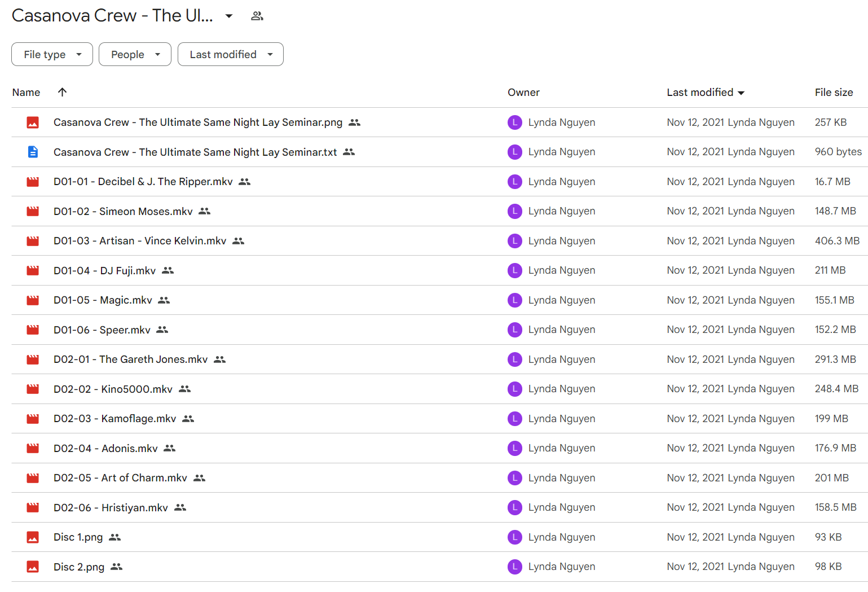Click shared icon next to DJ Fuji.mkv
868x592 pixels.
pos(168,270)
